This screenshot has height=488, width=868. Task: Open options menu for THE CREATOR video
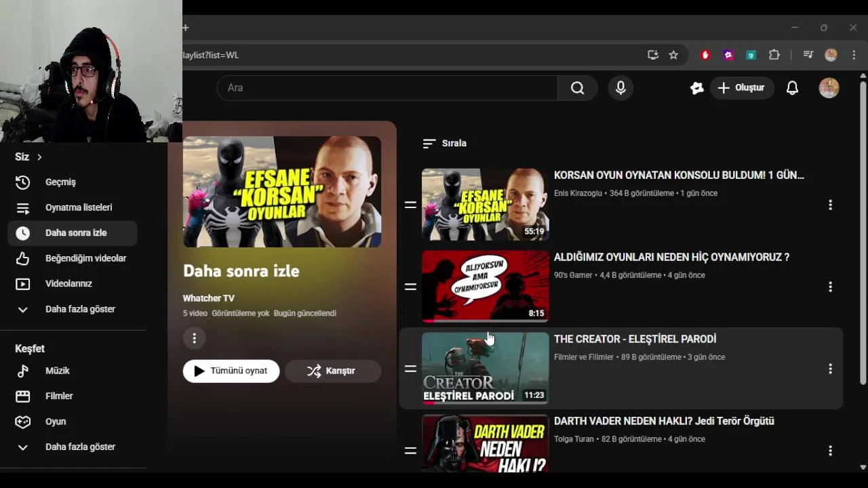coord(830,369)
